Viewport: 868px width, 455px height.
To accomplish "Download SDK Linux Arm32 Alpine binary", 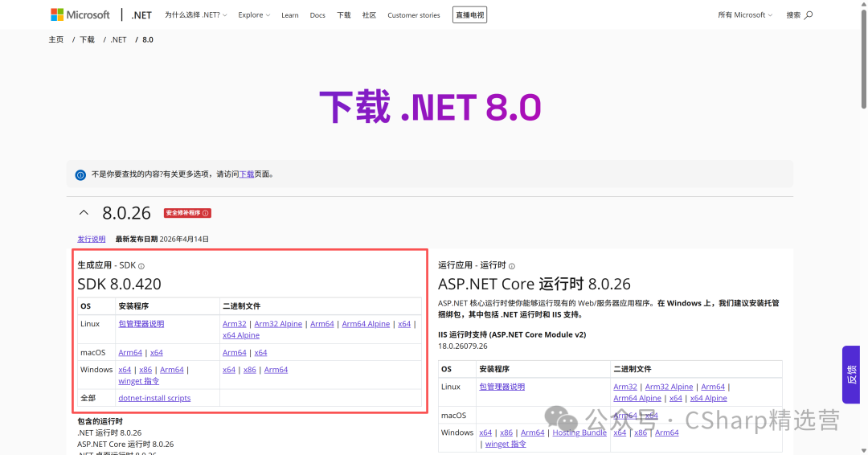I will point(278,324).
